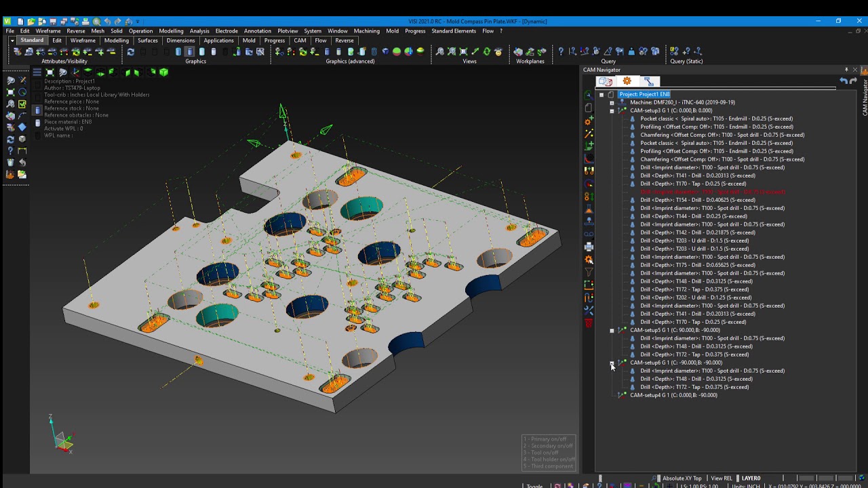
Task: Select Drill Depth T142 D:0.21875 operation
Action: pyautogui.click(x=697, y=232)
